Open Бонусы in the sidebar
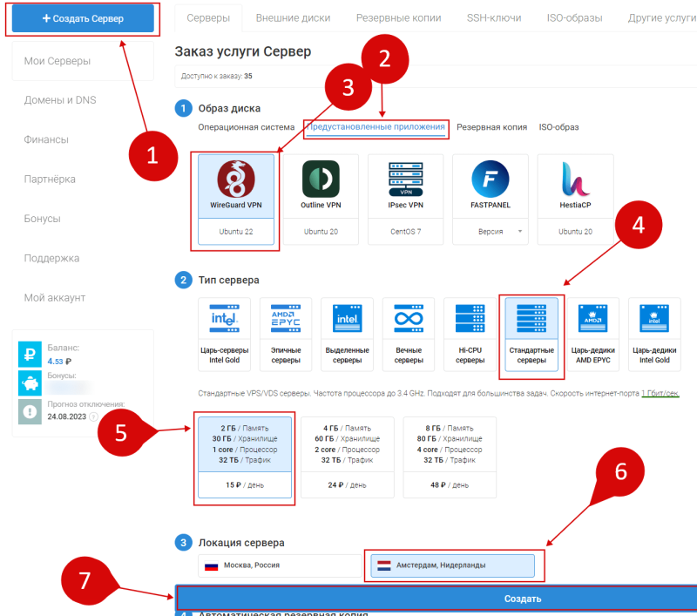Screen dimensions: 697x616 [42, 219]
